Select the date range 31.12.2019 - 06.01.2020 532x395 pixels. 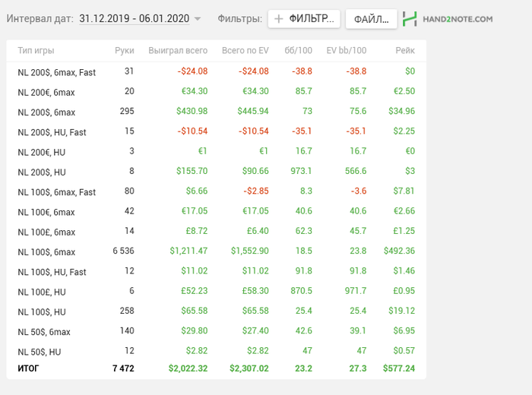coord(135,18)
